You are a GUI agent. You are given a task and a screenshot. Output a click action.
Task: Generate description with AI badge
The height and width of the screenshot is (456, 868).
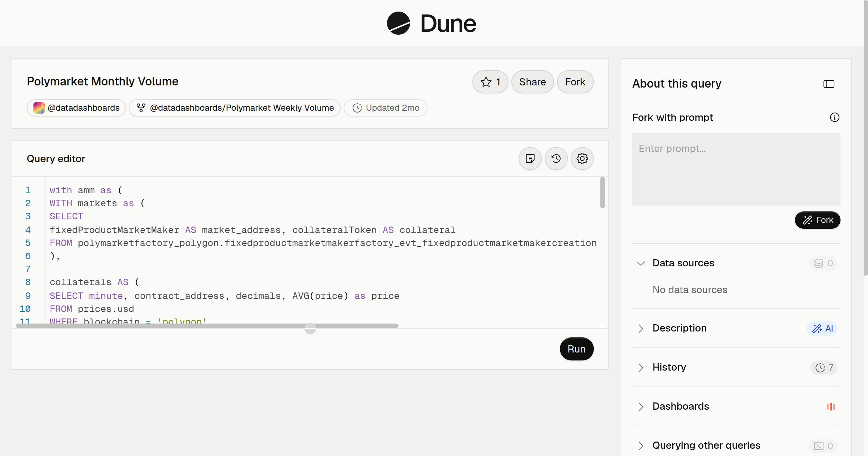(x=822, y=328)
